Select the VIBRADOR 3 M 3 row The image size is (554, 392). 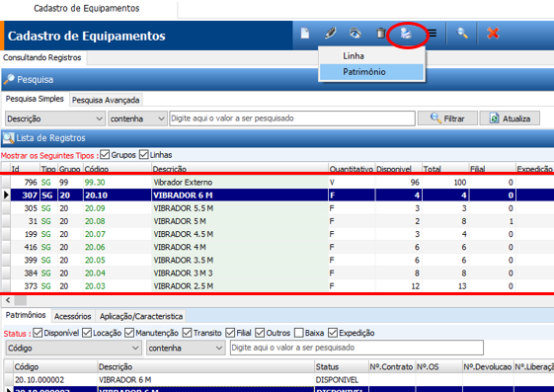pyautogui.click(x=277, y=273)
